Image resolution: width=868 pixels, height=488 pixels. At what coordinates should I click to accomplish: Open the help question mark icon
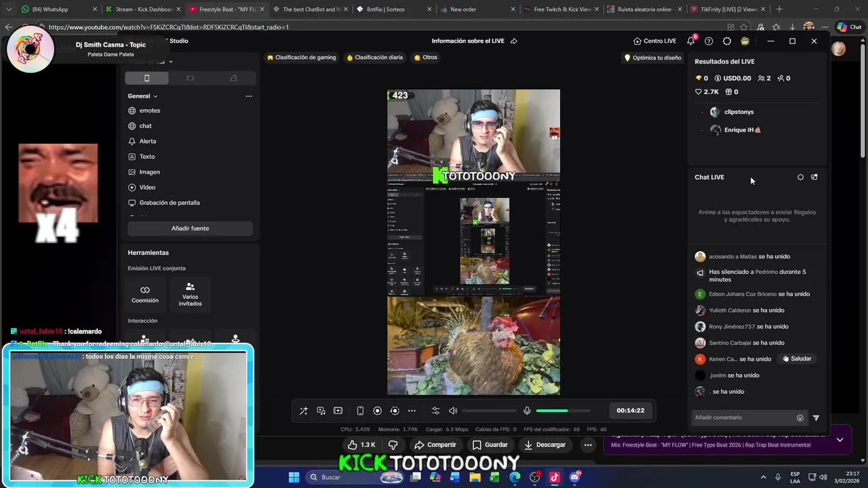[x=709, y=41]
